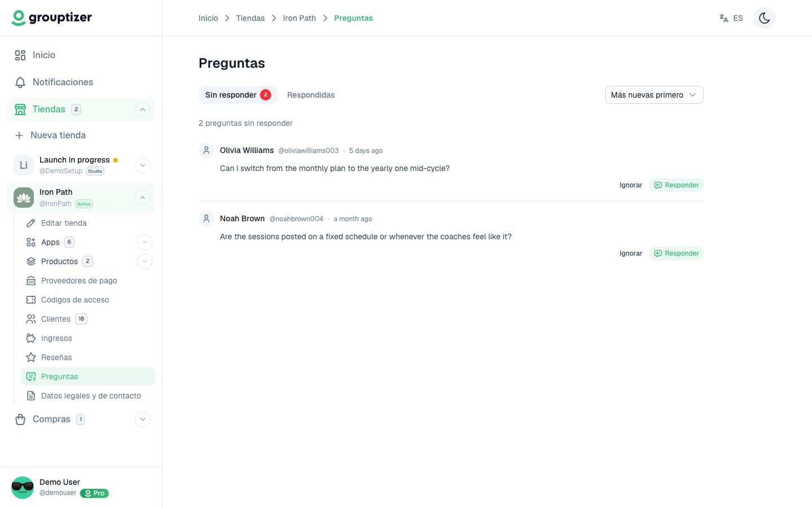Click Ignorar on Noah Brown's question

[630, 253]
